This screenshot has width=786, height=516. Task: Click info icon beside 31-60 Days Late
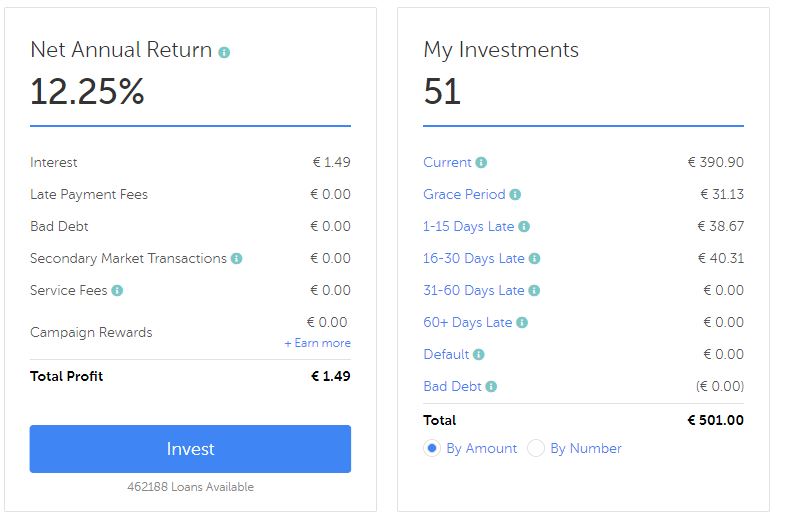[534, 291]
